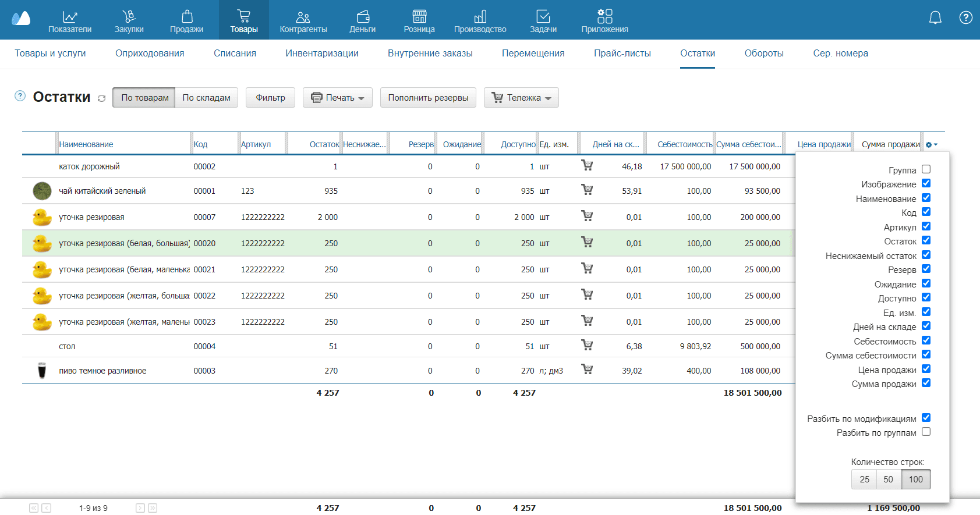980x515 pixels.
Task: Click the help question mark in header
Action: (965, 18)
